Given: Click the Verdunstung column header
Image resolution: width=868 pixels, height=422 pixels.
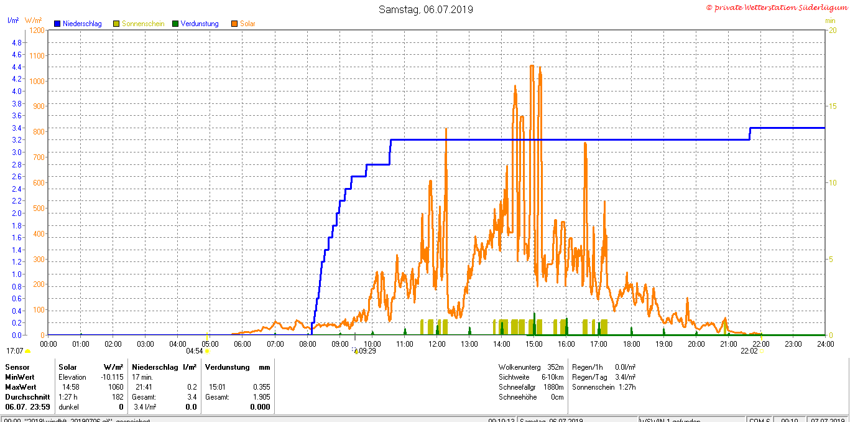Looking at the screenshot, I should pos(228,367).
